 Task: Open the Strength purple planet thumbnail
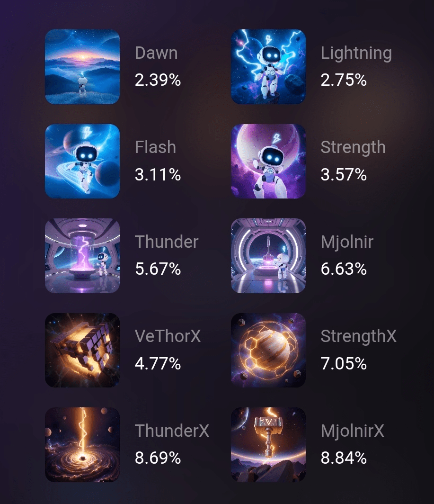(268, 161)
